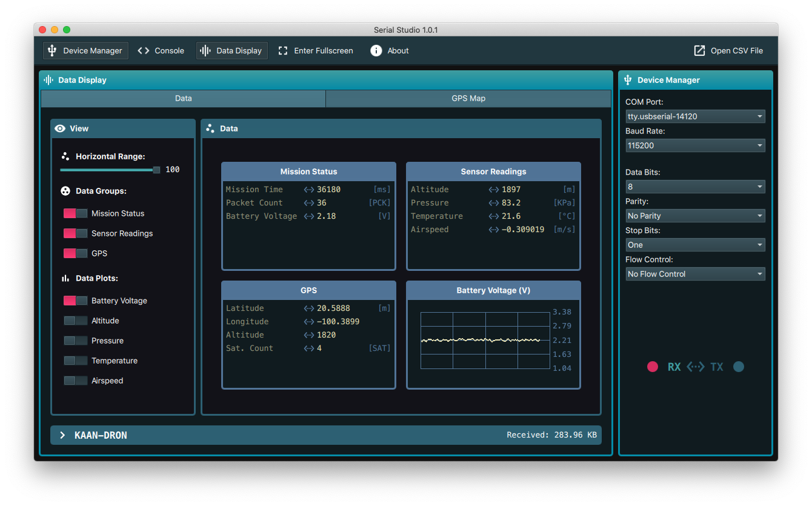Click the info icon beside About
Screen dimensions: 812x506
click(376, 51)
